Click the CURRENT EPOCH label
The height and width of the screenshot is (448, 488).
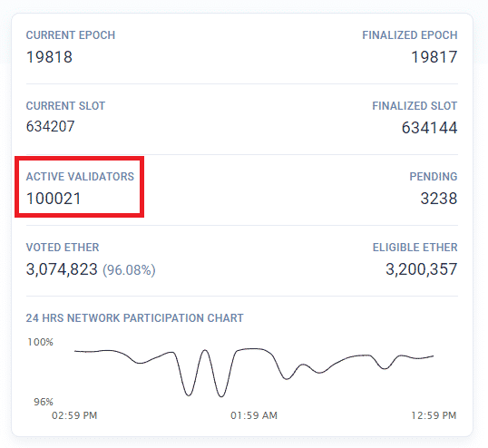(71, 35)
